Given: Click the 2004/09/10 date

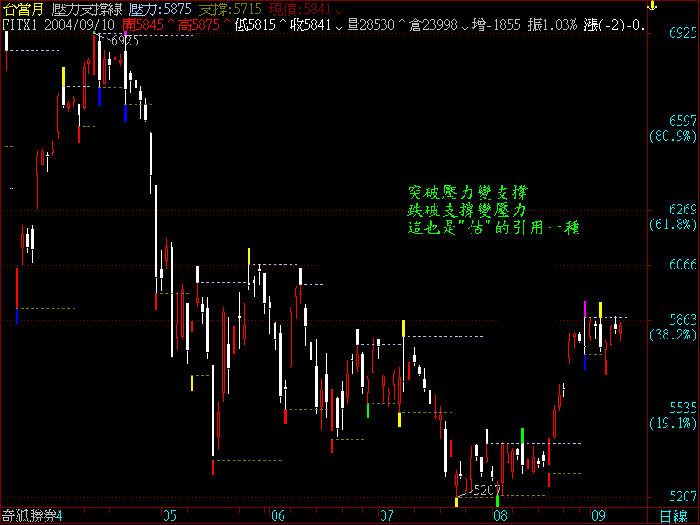Looking at the screenshot, I should [79, 25].
